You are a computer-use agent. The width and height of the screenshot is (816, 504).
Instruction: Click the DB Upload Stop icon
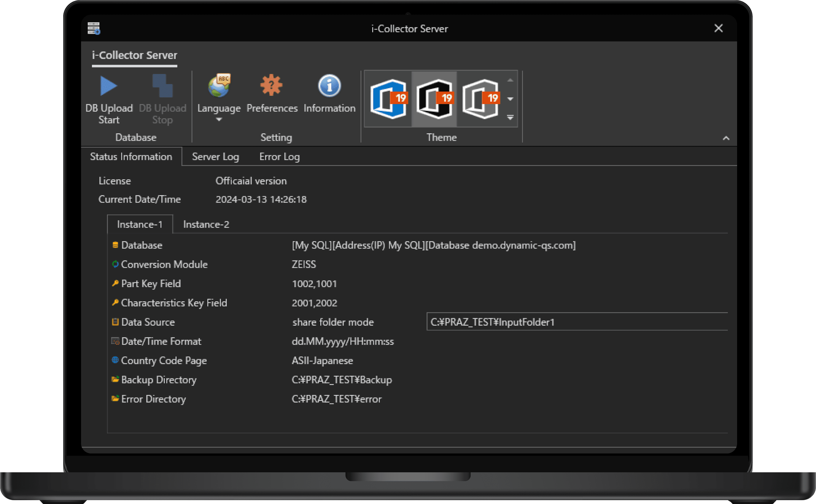coord(163,86)
